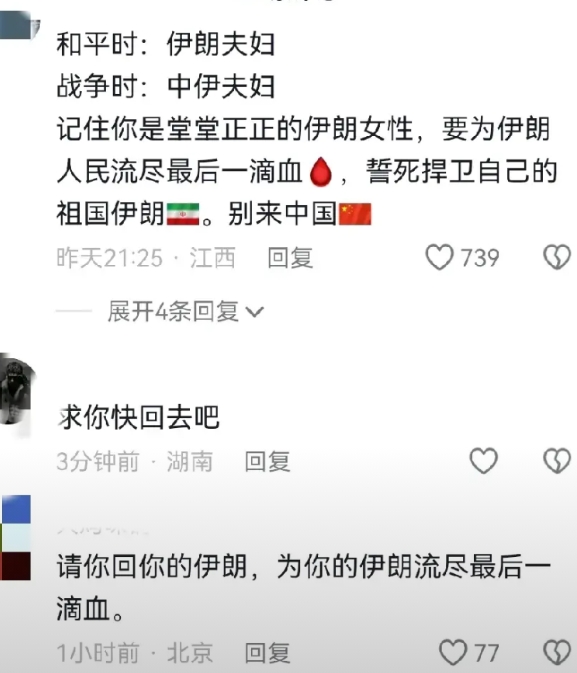Screen dimensions: 577x673
Task: Dislike the 湖南 comment with broken heart
Action: click(557, 461)
